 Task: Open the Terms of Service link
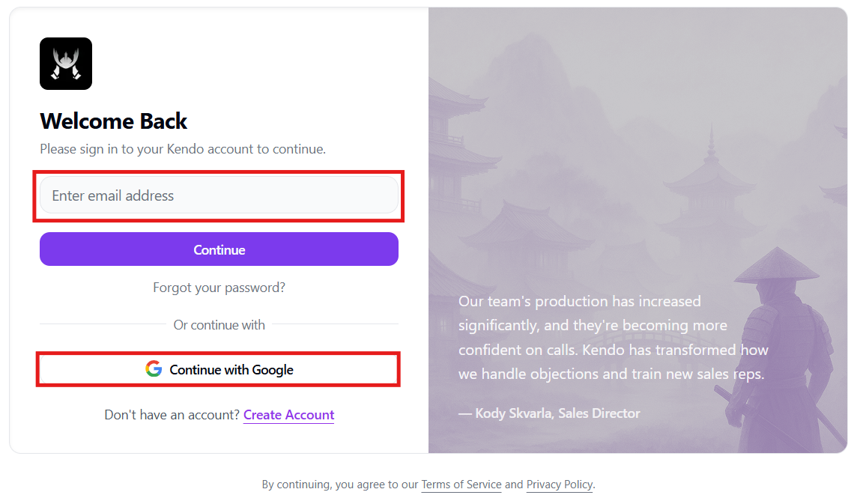[461, 485]
